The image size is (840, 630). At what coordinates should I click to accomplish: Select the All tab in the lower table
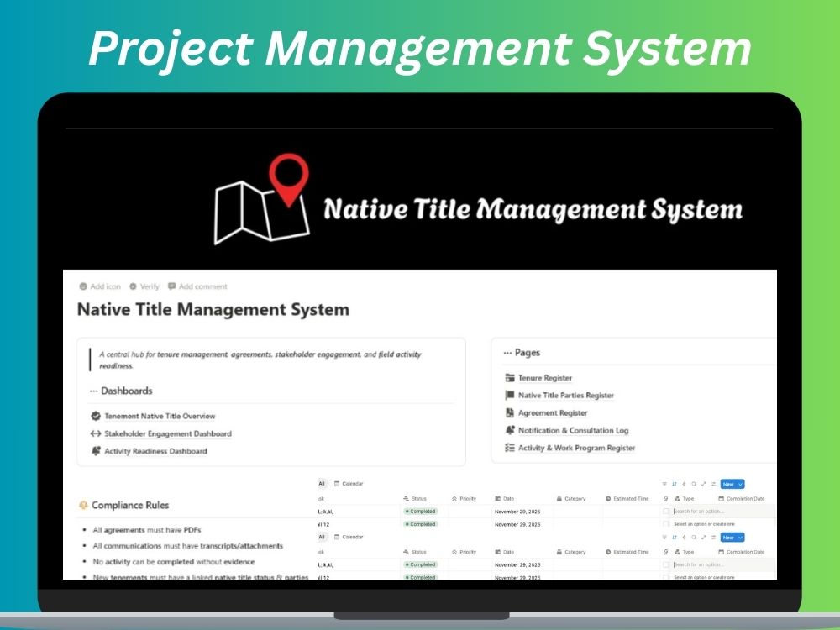click(x=322, y=537)
